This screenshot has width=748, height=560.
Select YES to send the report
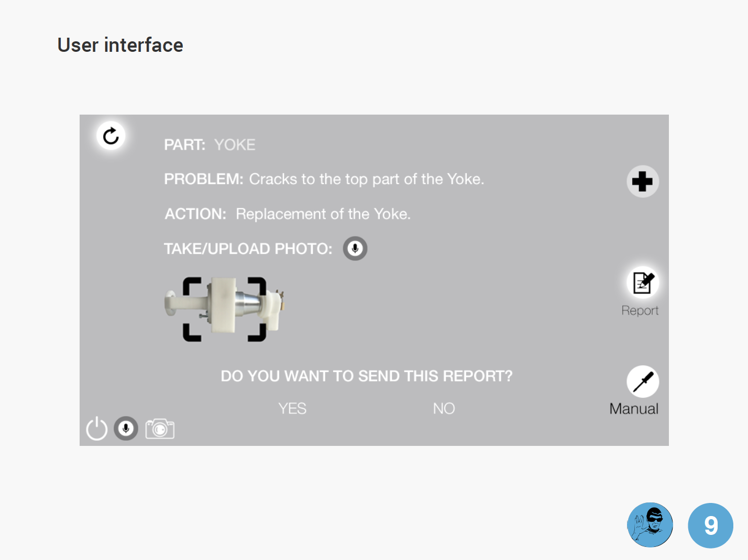pyautogui.click(x=292, y=409)
